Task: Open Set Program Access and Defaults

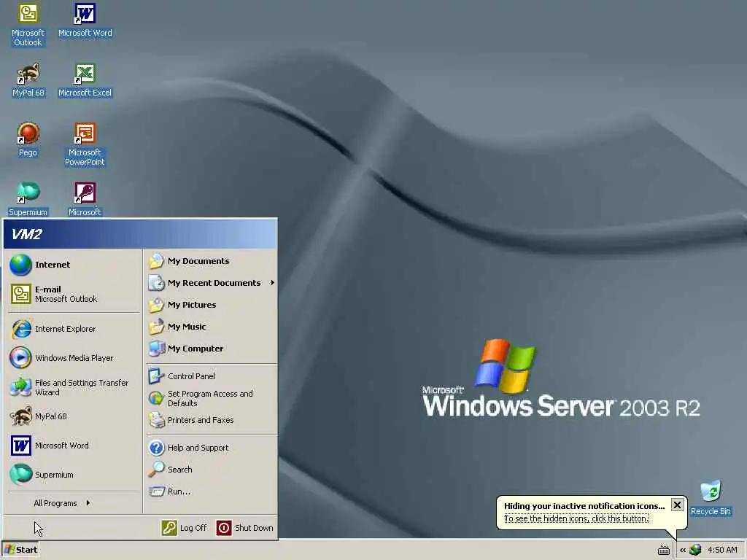Action: [x=211, y=398]
